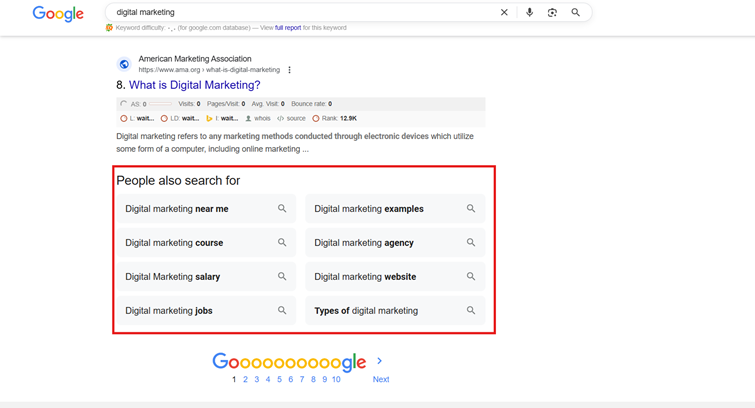Viewport: 755px width, 408px height.
Task: Select Types of digital marketing suggestion
Action: click(366, 311)
